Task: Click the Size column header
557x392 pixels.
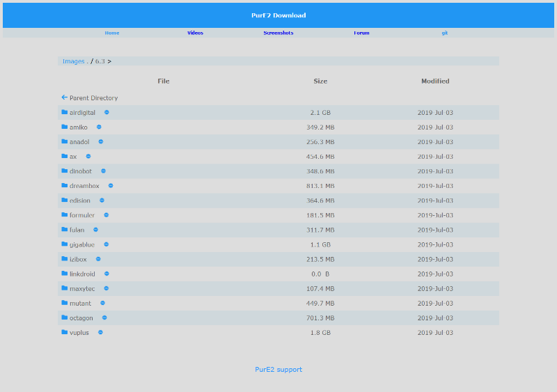Action: pos(320,81)
